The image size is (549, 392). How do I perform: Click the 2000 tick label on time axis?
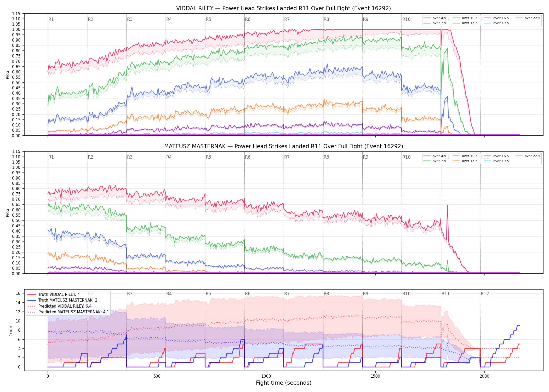[x=484, y=376]
